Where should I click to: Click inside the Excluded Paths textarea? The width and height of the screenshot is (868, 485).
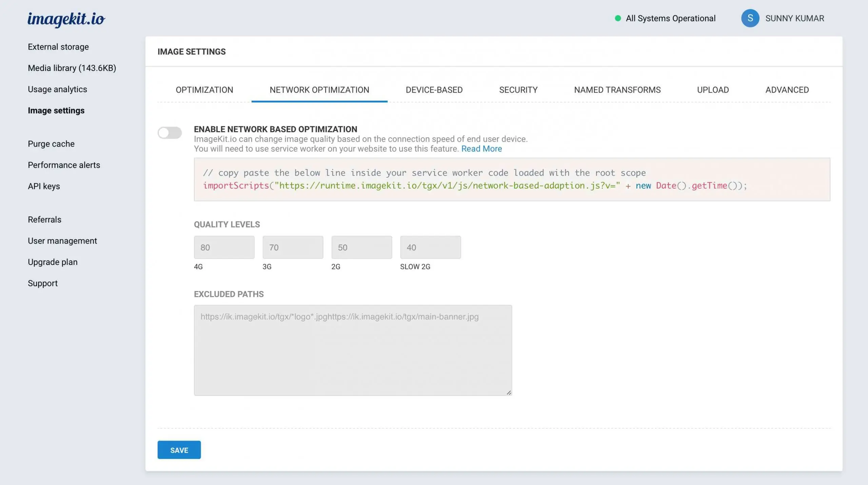pos(353,349)
